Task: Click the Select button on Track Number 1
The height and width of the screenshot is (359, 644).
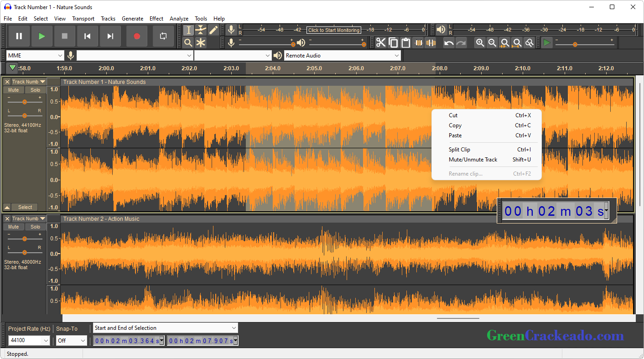Action: click(24, 207)
